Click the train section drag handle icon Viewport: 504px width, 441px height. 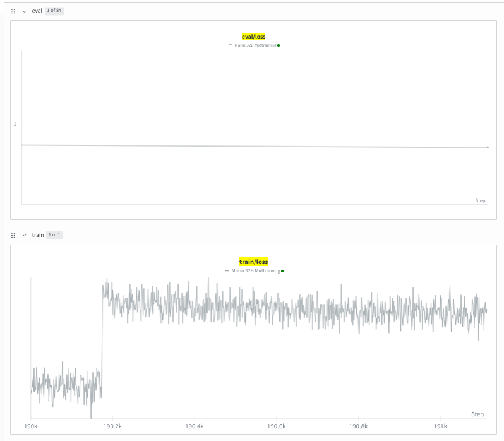(13, 235)
